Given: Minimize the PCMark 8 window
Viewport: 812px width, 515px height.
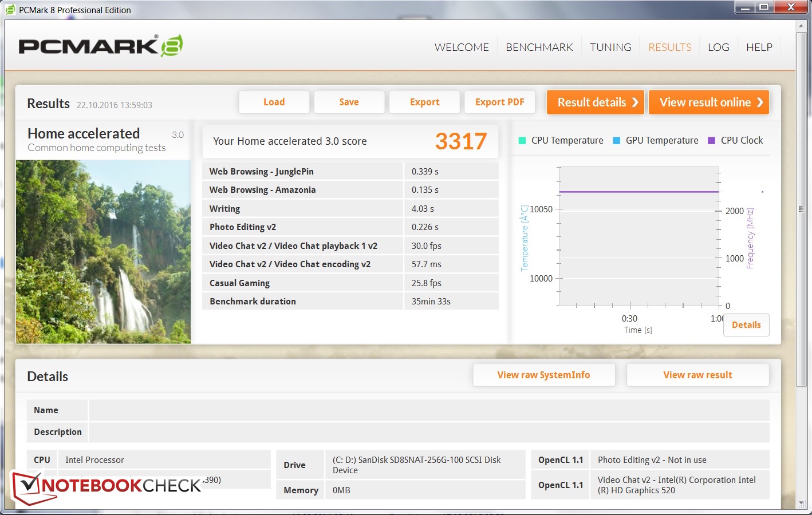Looking at the screenshot, I should coord(745,7).
